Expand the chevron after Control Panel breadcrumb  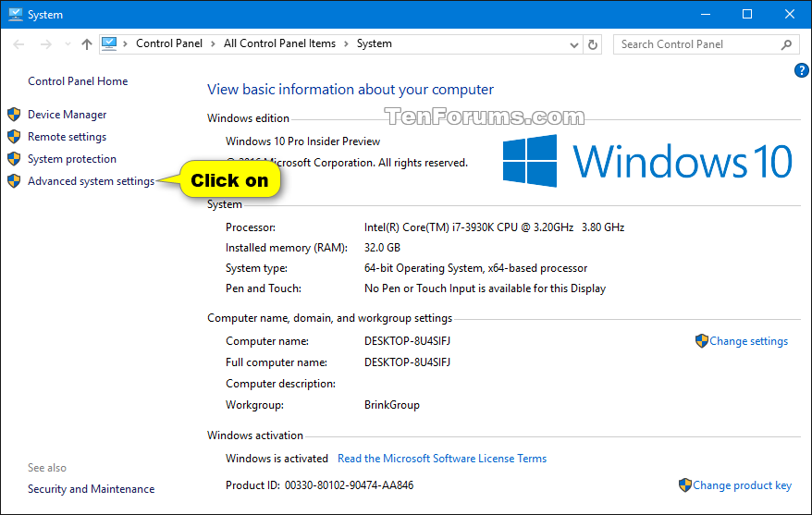click(213, 44)
